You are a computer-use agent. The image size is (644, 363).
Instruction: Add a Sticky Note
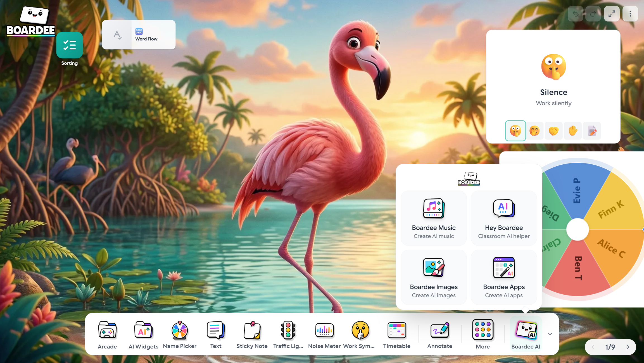[x=252, y=335]
